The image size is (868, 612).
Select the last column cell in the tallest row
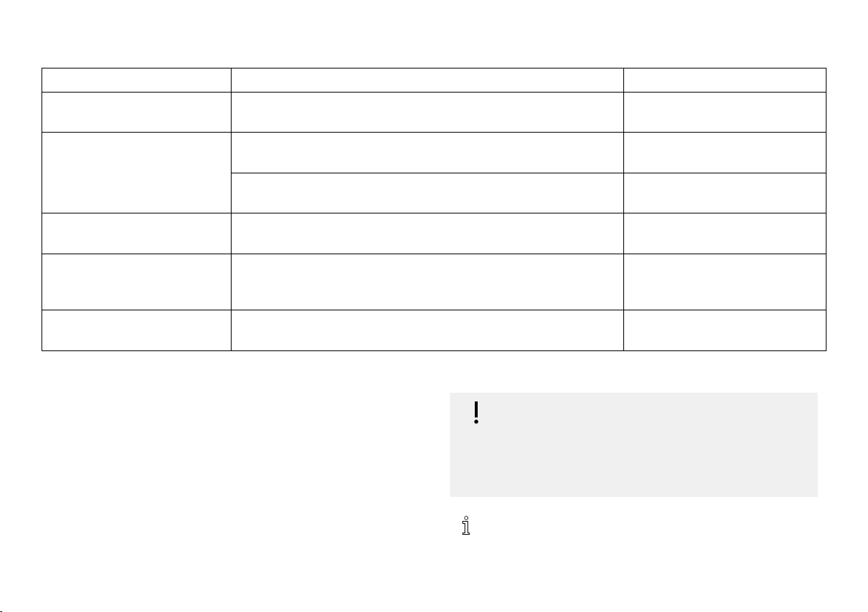[725, 281]
